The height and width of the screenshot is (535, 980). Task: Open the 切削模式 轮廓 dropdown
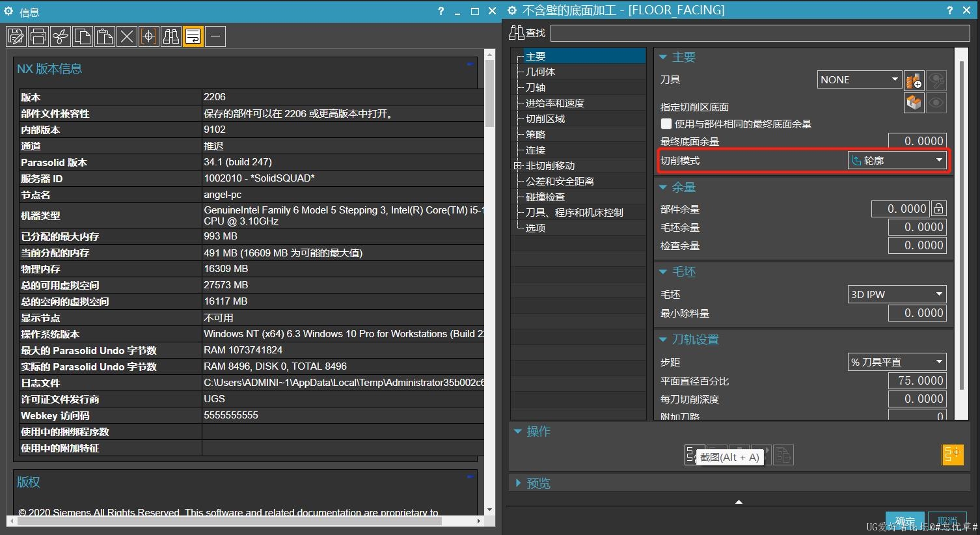point(897,160)
